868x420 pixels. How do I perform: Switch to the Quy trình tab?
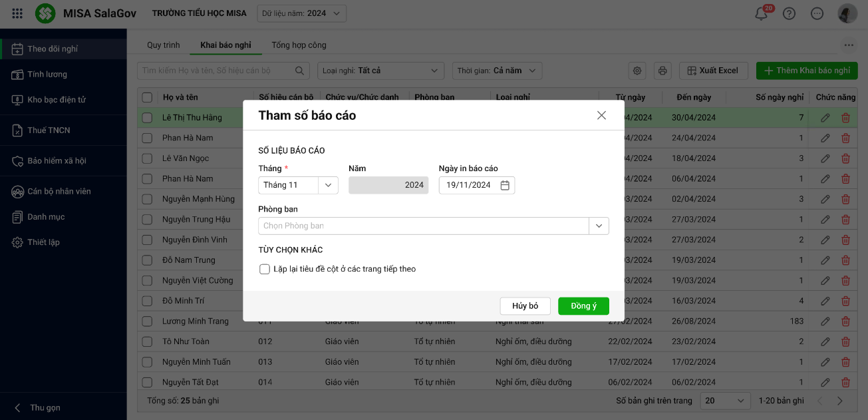coord(163,45)
